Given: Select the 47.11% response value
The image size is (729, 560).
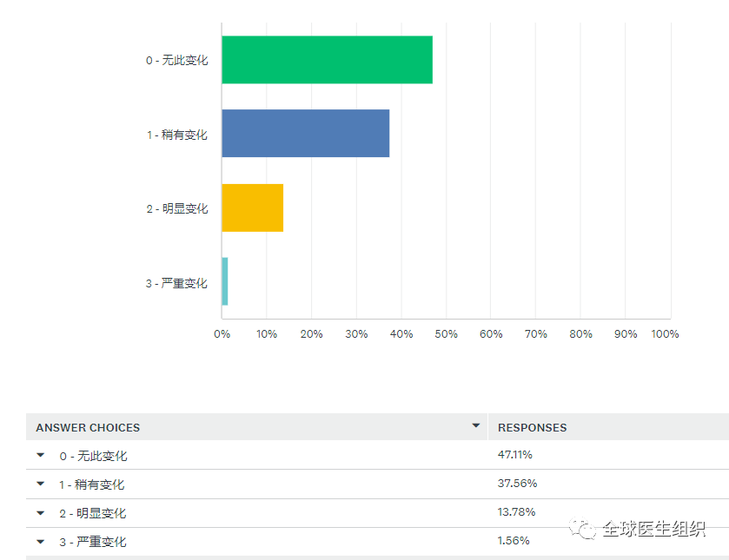Looking at the screenshot, I should [x=514, y=454].
